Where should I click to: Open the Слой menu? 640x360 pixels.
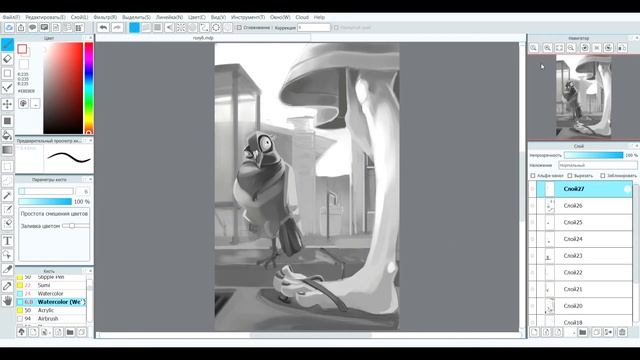(x=79, y=17)
